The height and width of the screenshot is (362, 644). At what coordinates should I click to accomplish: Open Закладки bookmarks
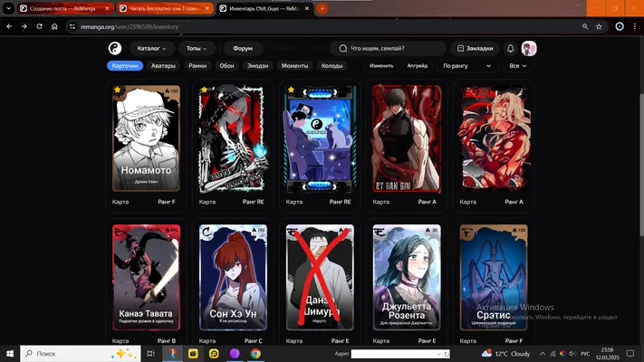point(475,49)
